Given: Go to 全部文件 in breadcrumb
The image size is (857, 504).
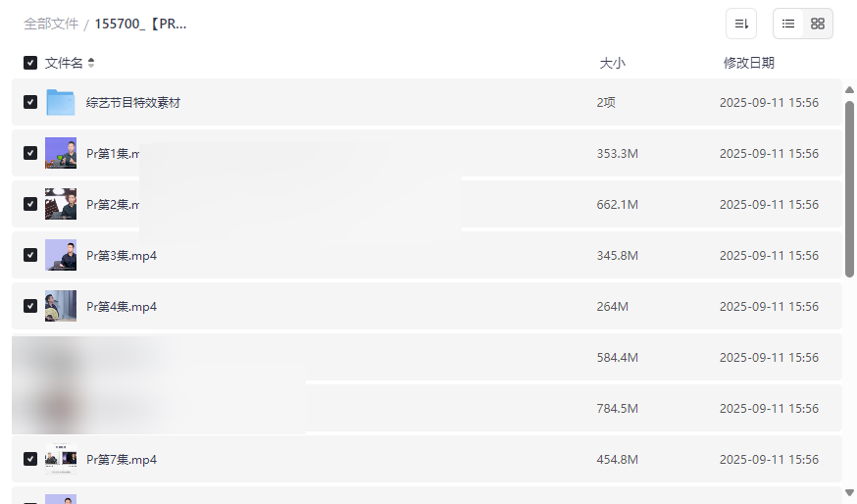Looking at the screenshot, I should coord(51,24).
